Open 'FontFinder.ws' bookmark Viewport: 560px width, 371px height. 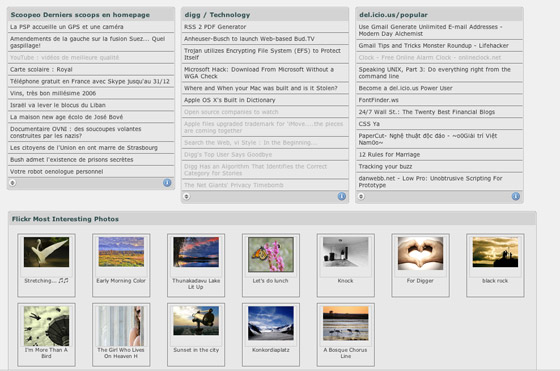(x=379, y=100)
